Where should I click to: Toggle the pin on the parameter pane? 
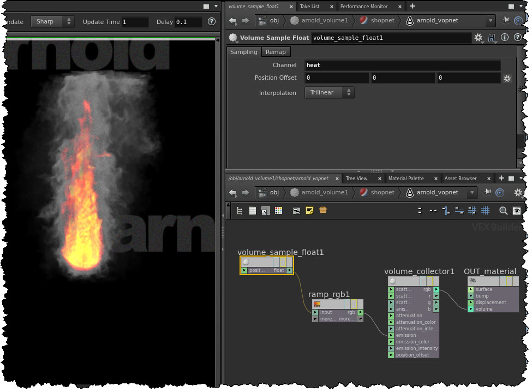506,21
